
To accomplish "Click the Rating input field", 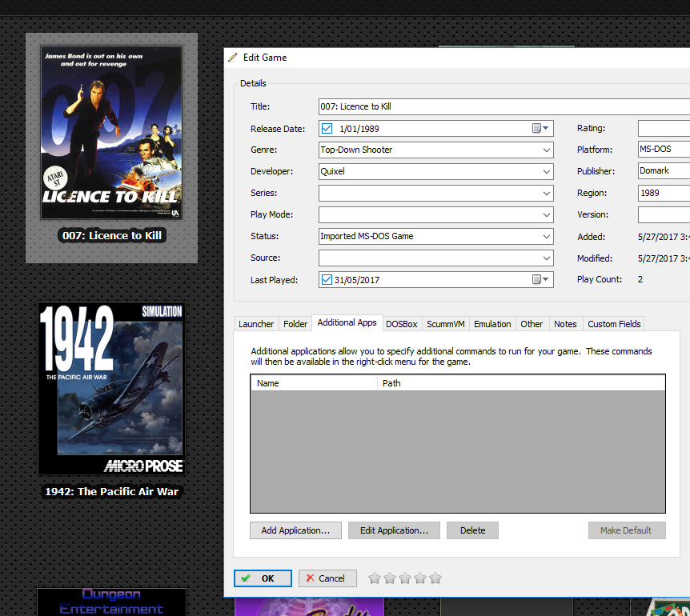I will click(664, 128).
